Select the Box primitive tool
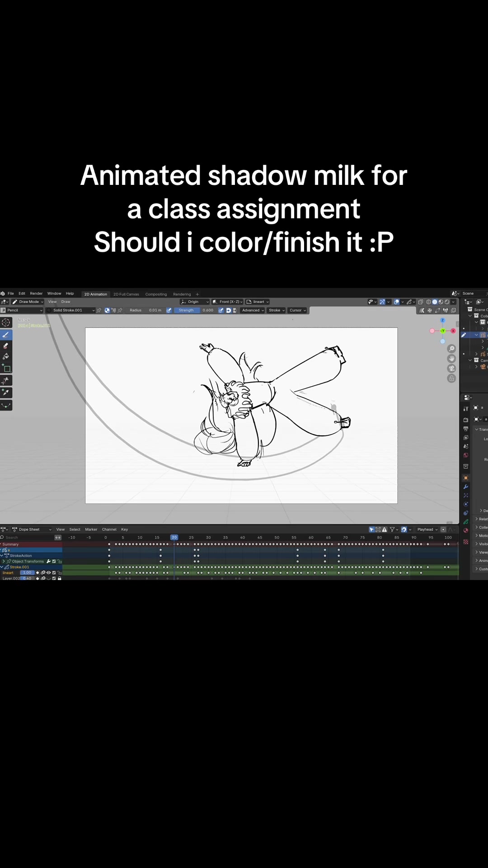Viewport: 488px width, 868px height. (x=6, y=368)
